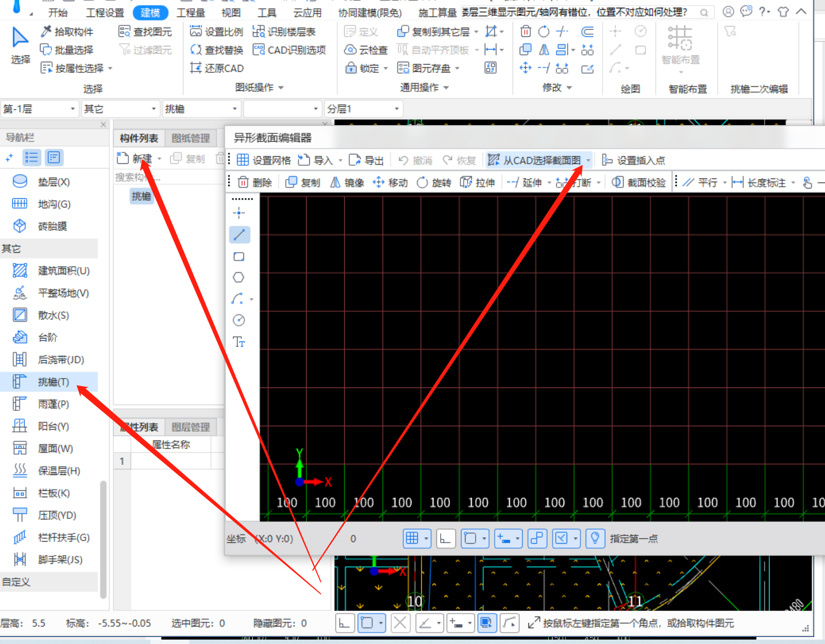Viewport: 825px width, 644px height.
Task: Select 挑檐 item in component list
Action: 142,196
